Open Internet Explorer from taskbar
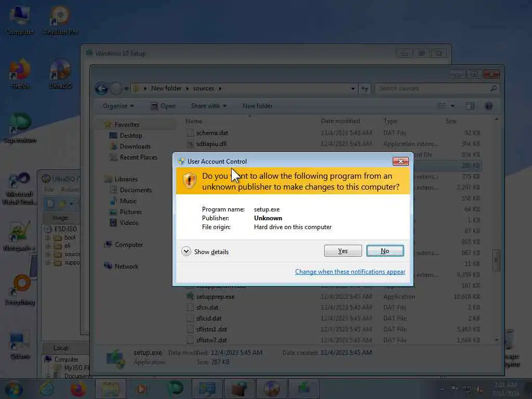 point(46,389)
